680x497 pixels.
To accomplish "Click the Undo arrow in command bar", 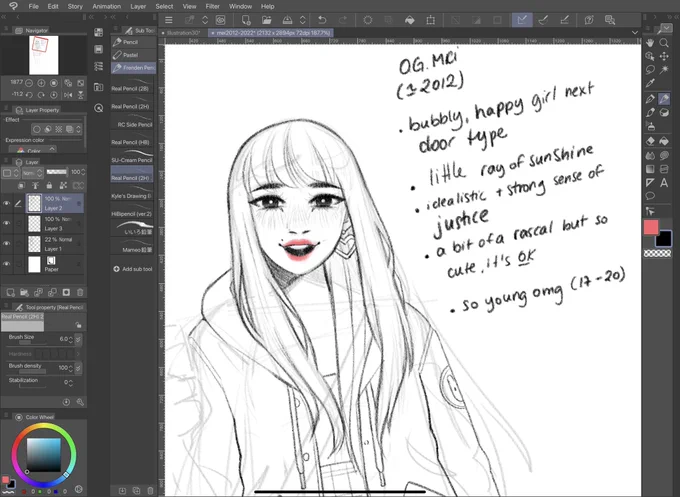I will click(x=322, y=20).
